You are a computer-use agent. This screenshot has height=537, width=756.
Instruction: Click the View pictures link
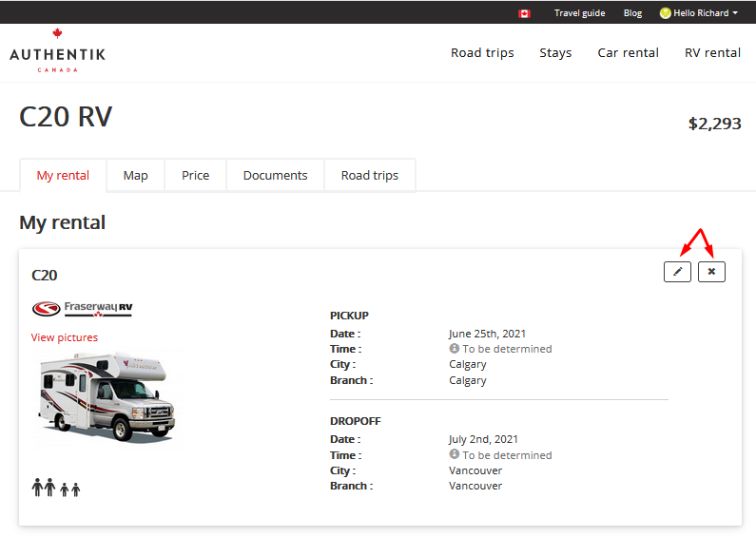coord(64,337)
